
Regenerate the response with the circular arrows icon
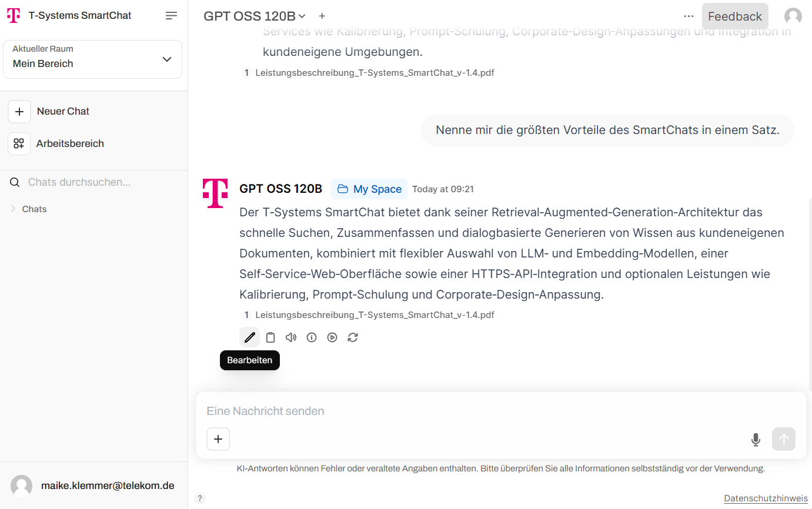click(353, 337)
